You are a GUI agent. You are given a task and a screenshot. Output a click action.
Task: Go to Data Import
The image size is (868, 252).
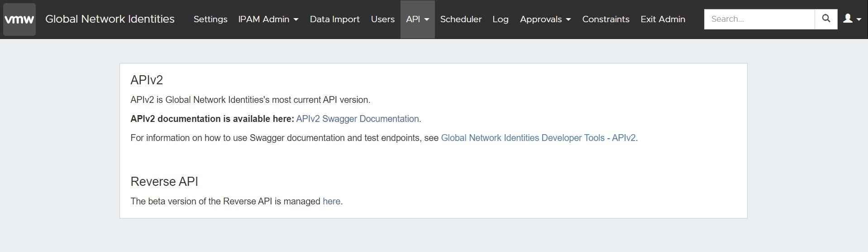click(x=335, y=19)
